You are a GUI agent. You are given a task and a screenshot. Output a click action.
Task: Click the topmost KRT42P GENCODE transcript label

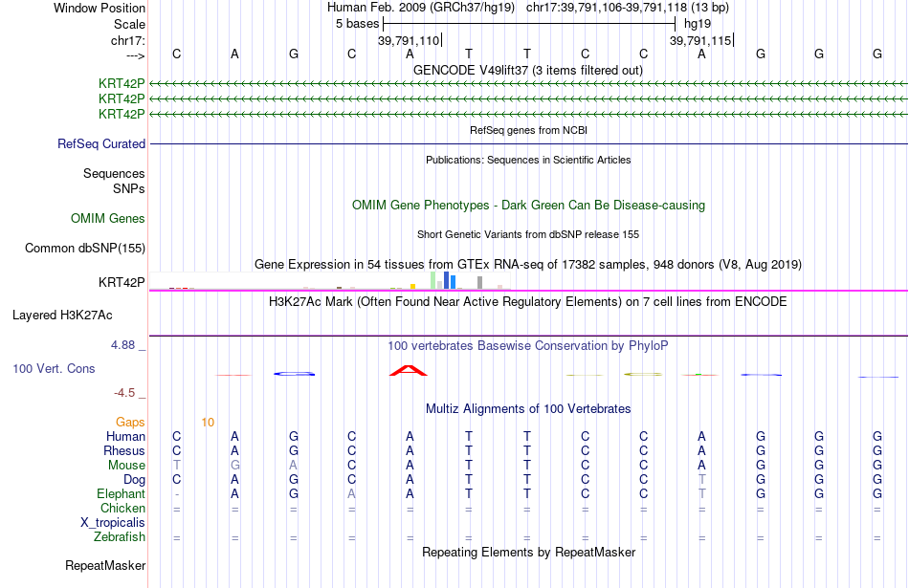[122, 83]
